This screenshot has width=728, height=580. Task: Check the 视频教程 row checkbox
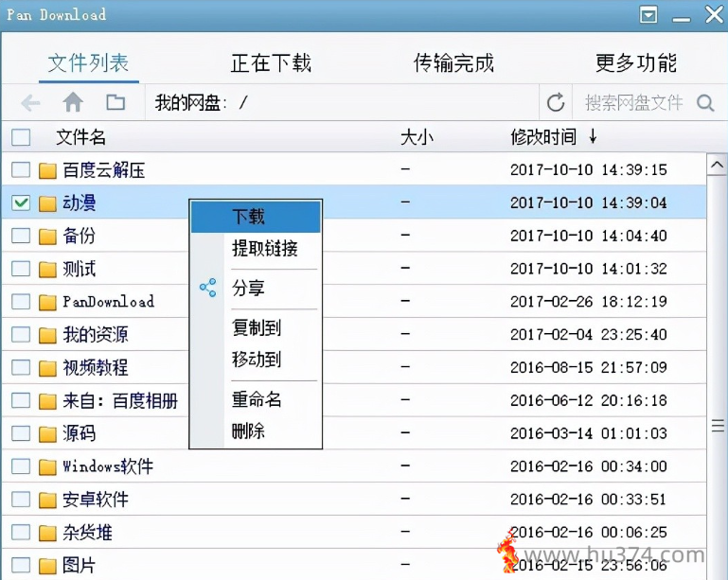point(21,367)
